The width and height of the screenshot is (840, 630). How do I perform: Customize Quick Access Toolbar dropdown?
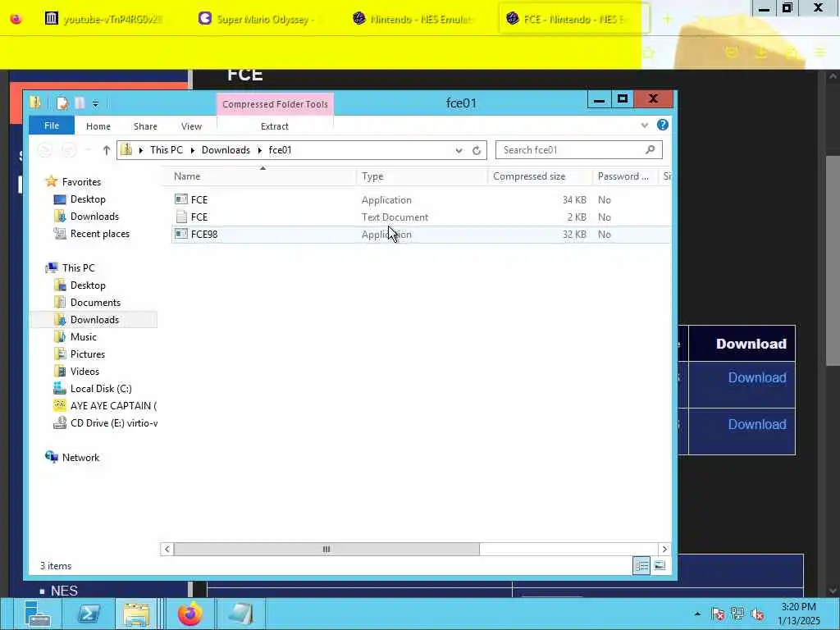[x=95, y=104]
